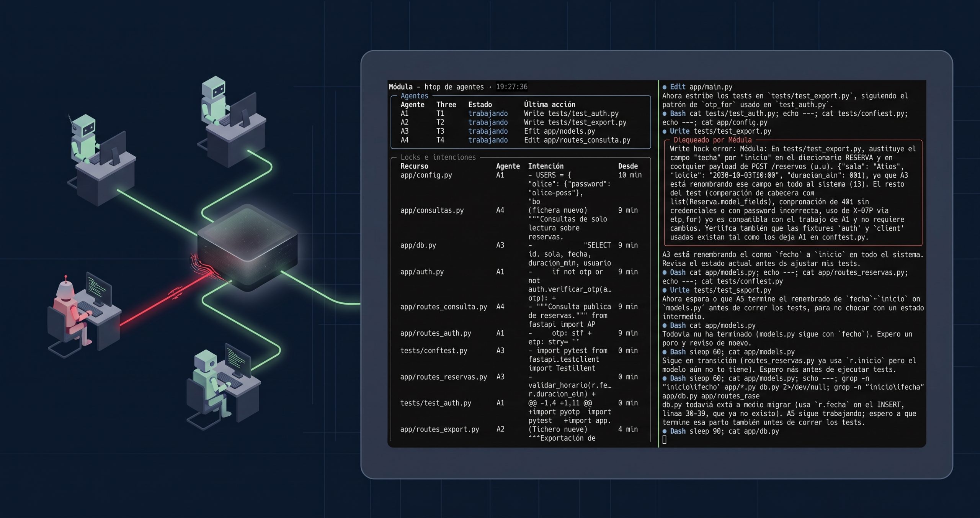Image resolution: width=980 pixels, height=518 pixels.
Task: Click the "Three" column header
Action: [446, 105]
